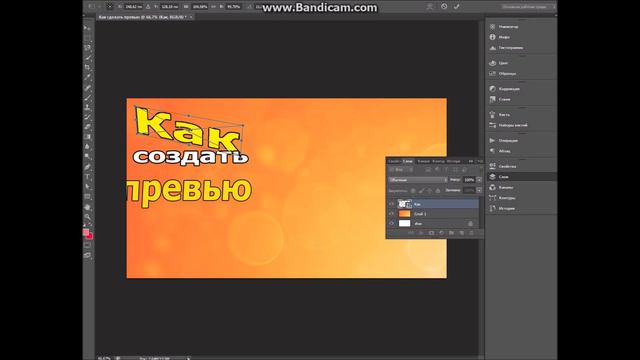Click the opacity value field

469,180
